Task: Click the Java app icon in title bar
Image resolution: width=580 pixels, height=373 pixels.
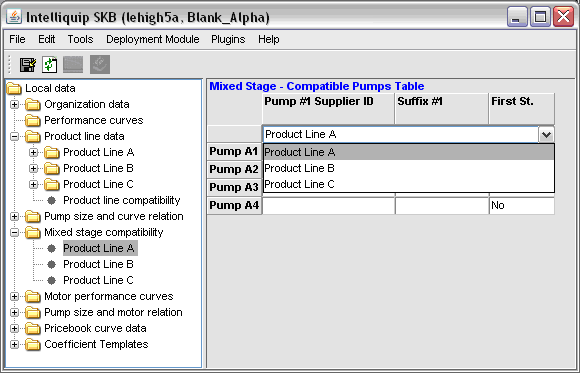Action: [14, 17]
